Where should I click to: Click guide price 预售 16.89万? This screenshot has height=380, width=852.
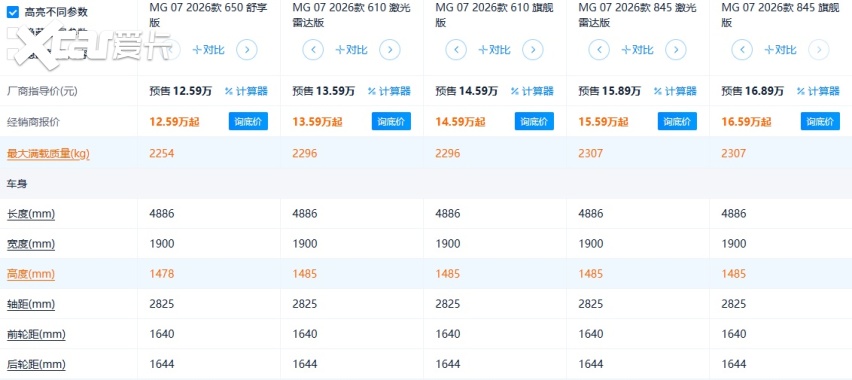[x=752, y=91]
